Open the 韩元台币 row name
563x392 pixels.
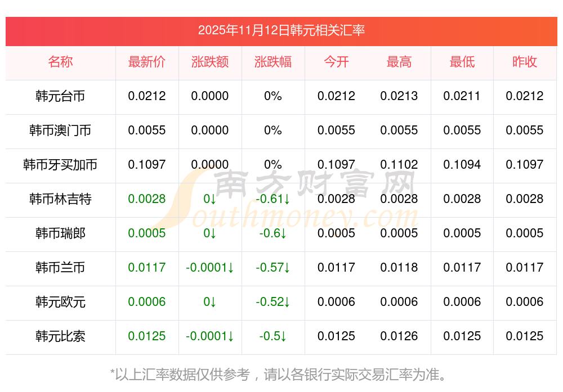60,96
